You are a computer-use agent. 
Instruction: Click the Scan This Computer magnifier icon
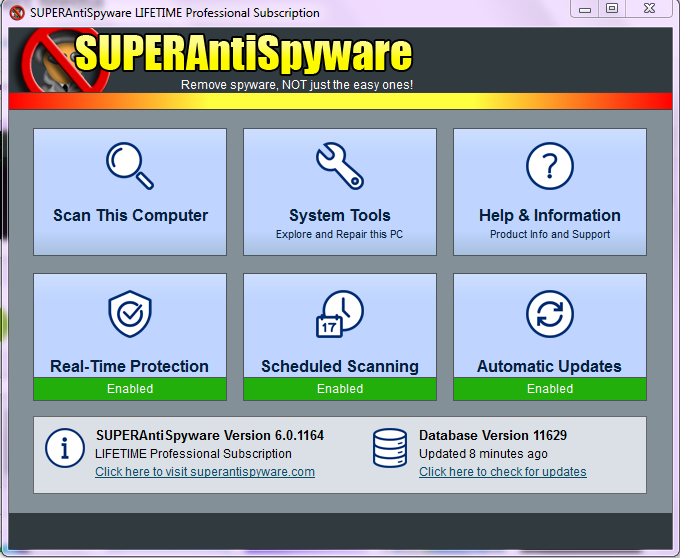click(130, 166)
